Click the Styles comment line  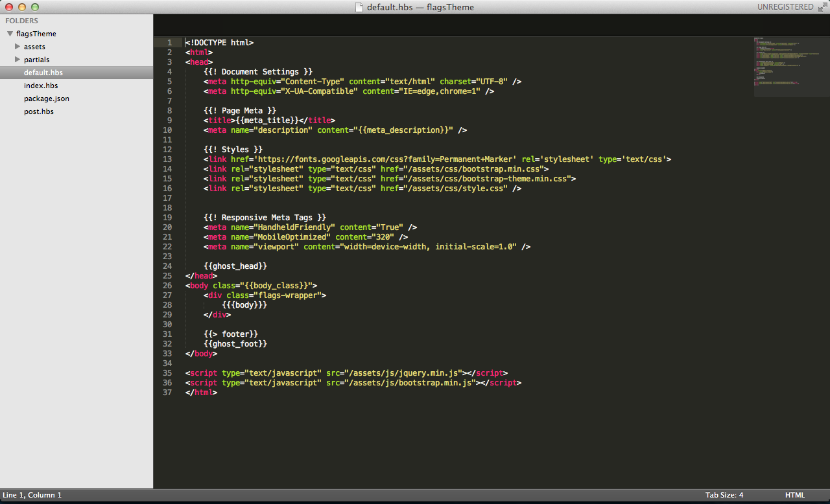(x=233, y=150)
